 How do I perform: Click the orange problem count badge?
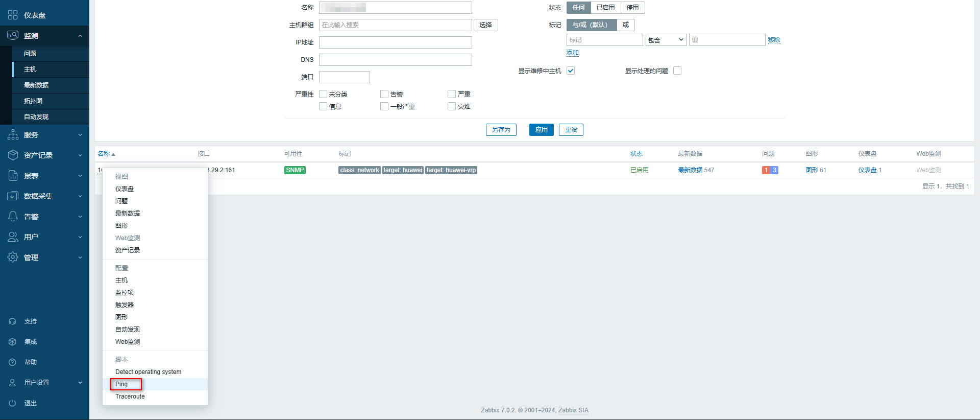[766, 170]
